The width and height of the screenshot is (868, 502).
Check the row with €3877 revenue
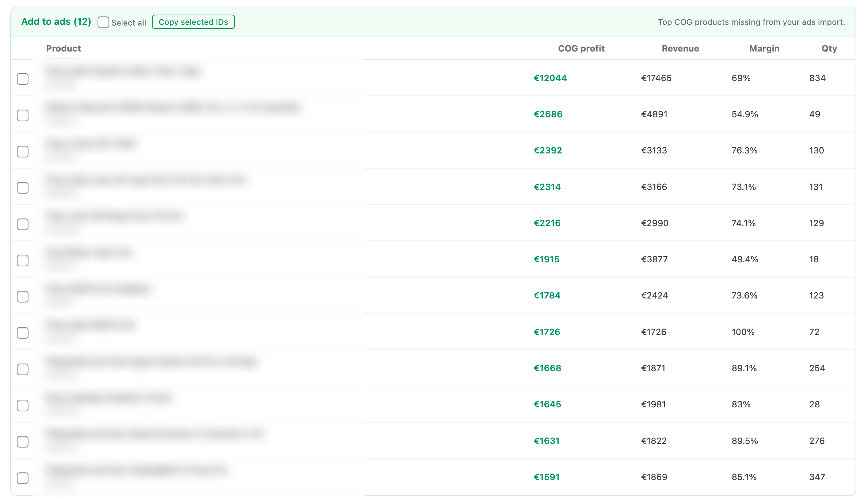[22, 260]
